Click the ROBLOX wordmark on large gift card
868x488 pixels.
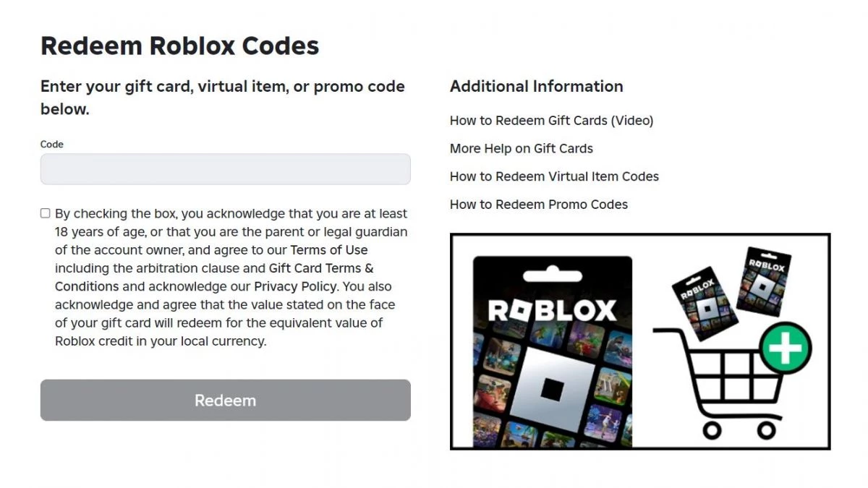click(x=552, y=311)
